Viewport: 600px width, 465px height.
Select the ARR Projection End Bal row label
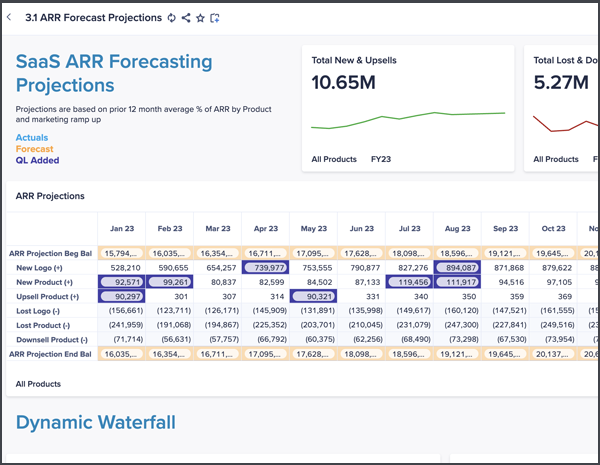tap(50, 354)
